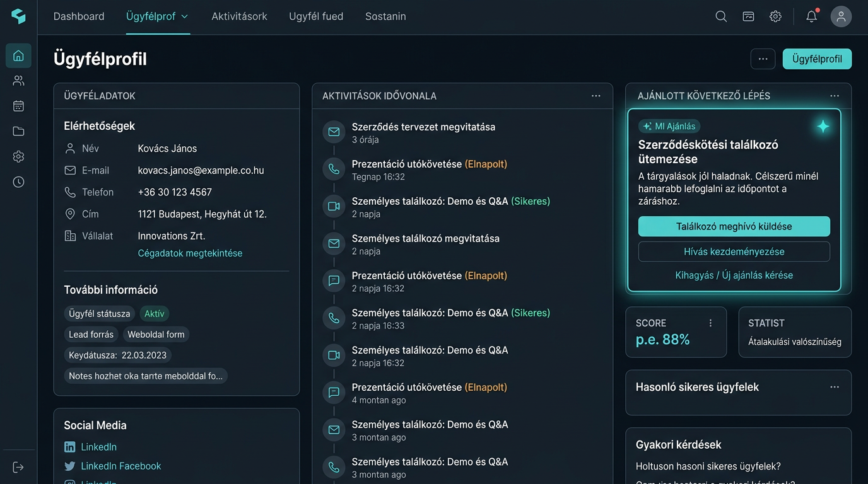Open Aktivitások idővonala panel options menu

pos(595,96)
